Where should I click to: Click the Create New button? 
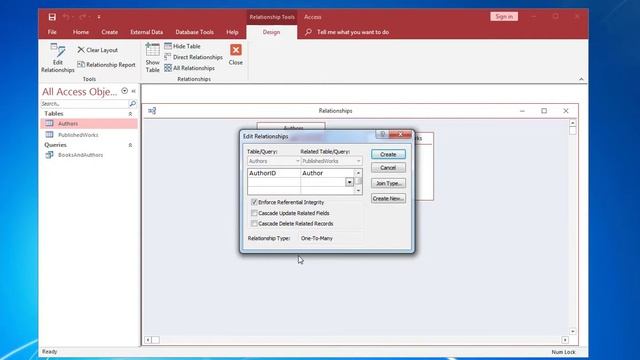388,198
